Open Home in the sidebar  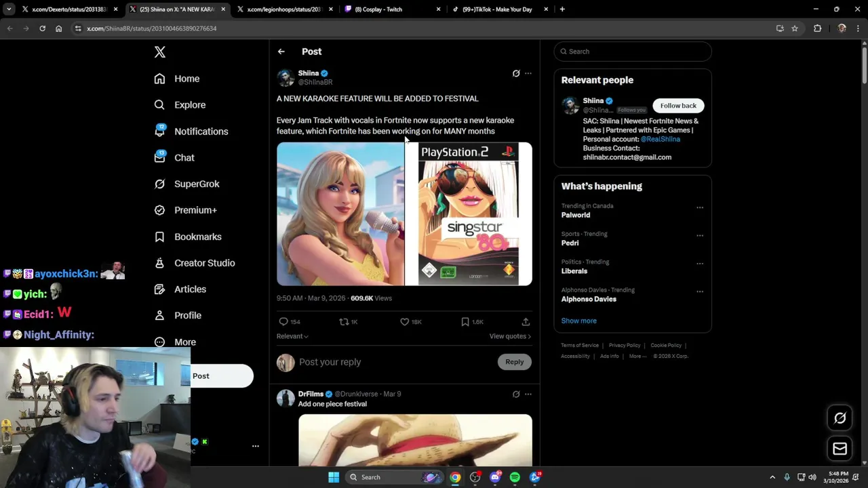coord(176,79)
